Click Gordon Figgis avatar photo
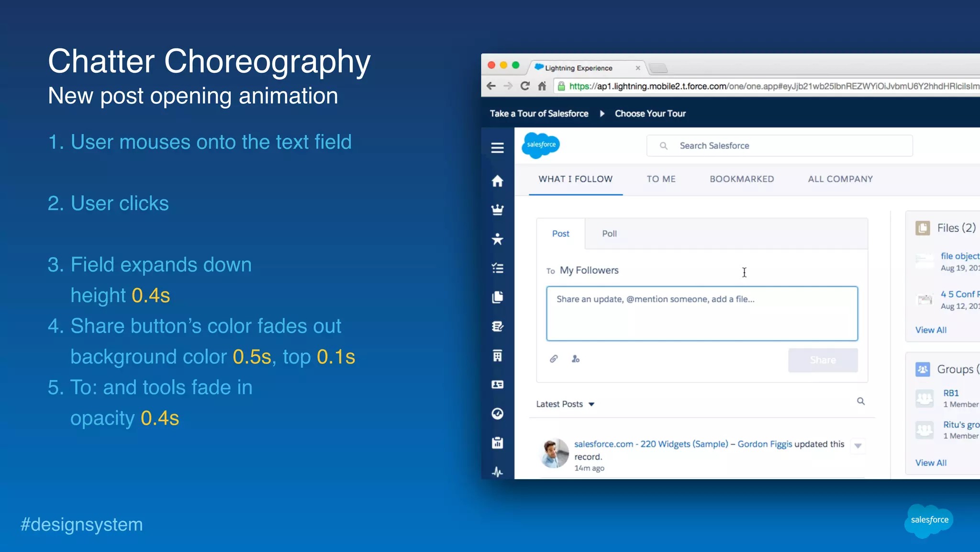Screen dimensions: 980x552 click(554, 453)
